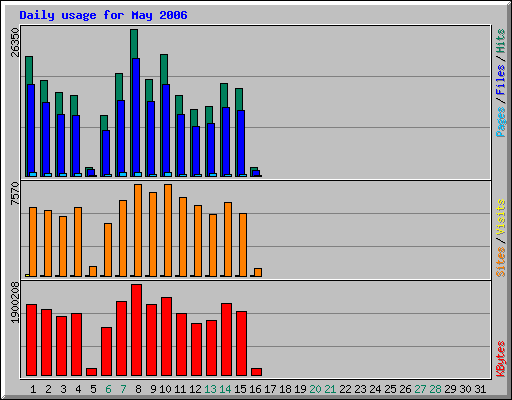Click the title 'Daily usage for May 2006'

103,15
